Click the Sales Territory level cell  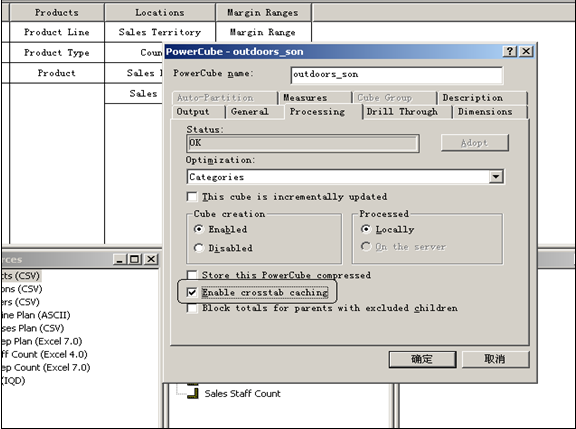160,32
